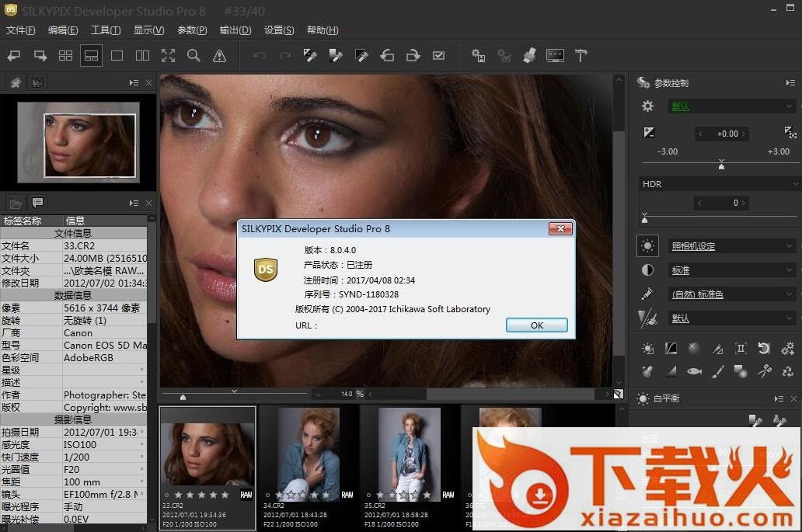The width and height of the screenshot is (802, 532).
Task: Click OK in the about dialog
Action: click(x=536, y=325)
